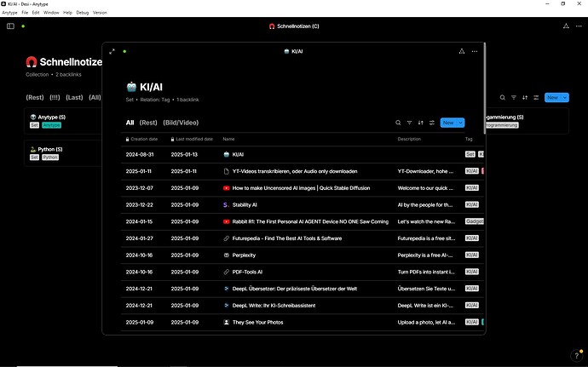The width and height of the screenshot is (588, 367).
Task: Open the Edit menu
Action: coord(36,13)
